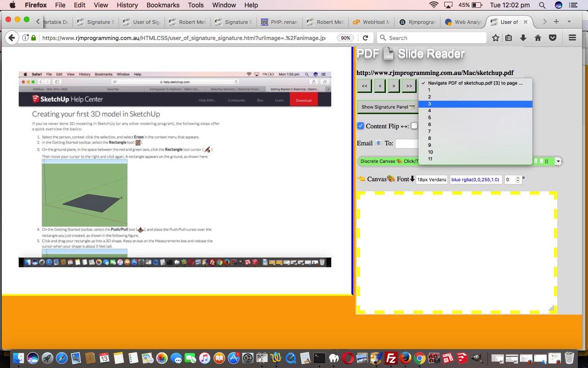This screenshot has width=588, height=368.
Task: Open System Preferences in dock
Action: tap(248, 358)
